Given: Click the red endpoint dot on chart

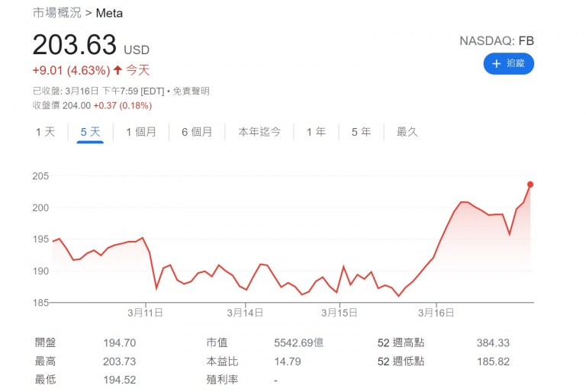Looking at the screenshot, I should tap(530, 185).
